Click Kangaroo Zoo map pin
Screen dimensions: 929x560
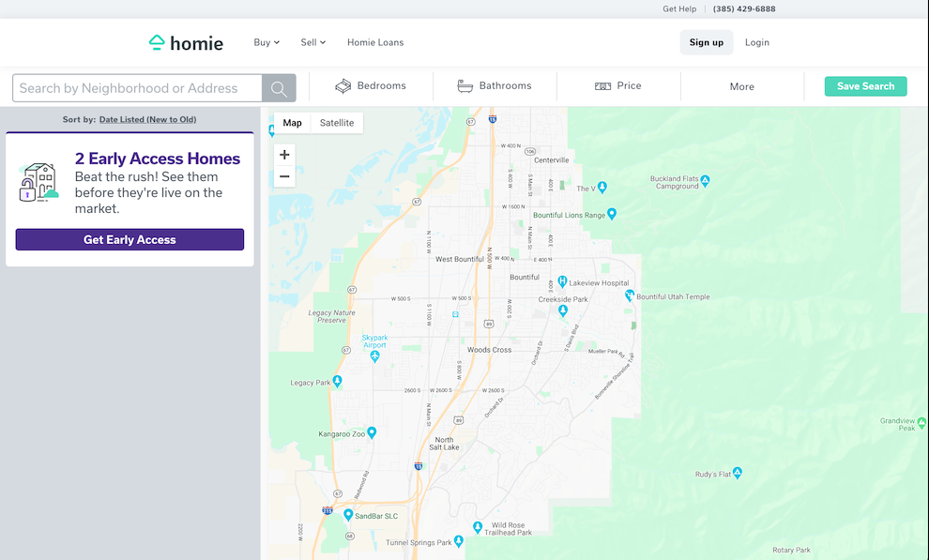pos(372,432)
